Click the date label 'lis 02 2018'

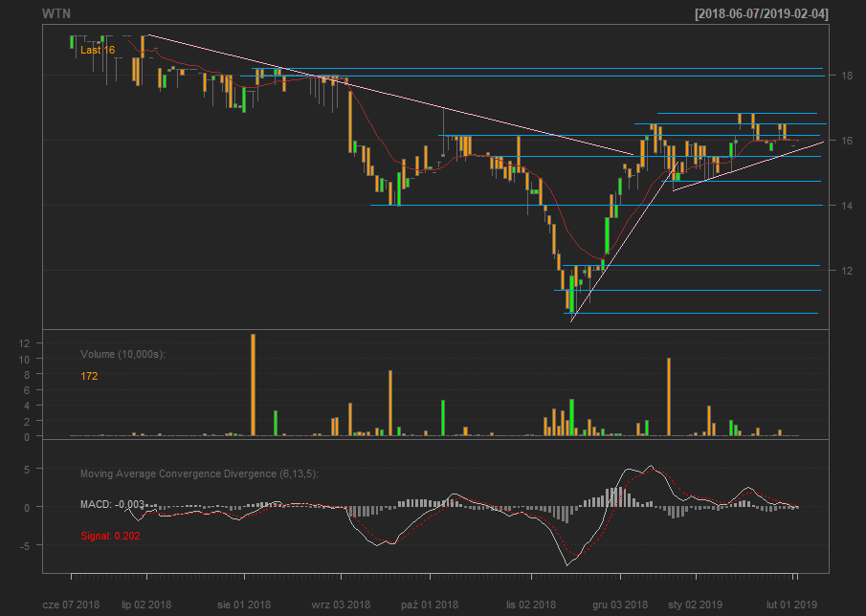[x=531, y=605]
